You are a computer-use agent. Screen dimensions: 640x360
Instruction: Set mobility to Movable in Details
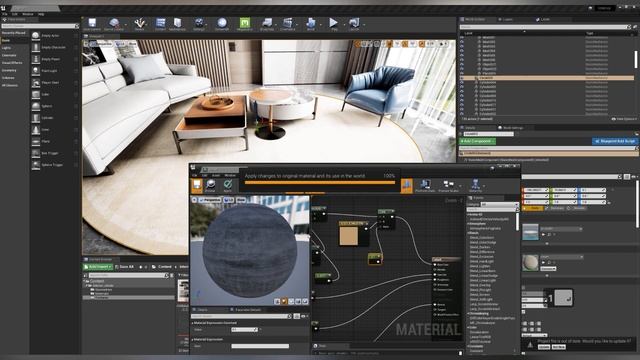coord(578,208)
